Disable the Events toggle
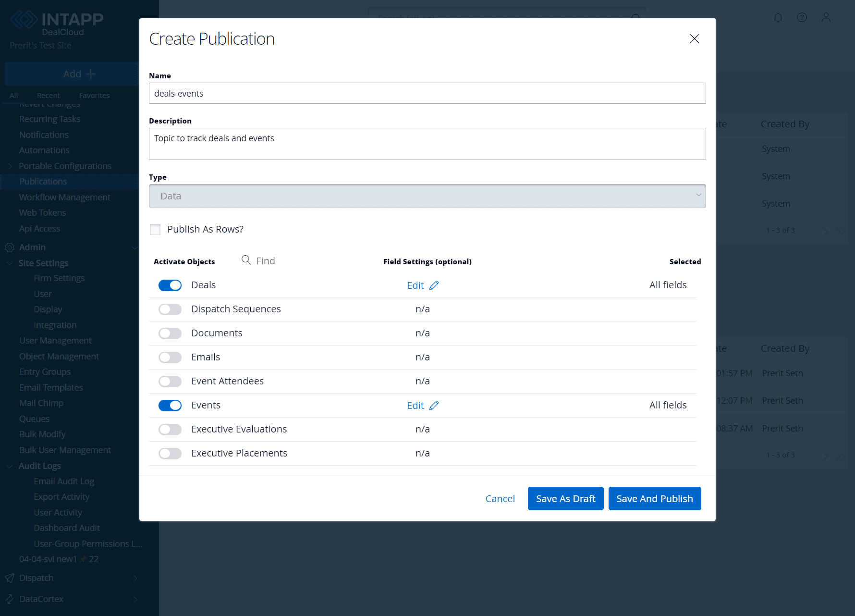This screenshot has height=616, width=855. [x=170, y=406]
